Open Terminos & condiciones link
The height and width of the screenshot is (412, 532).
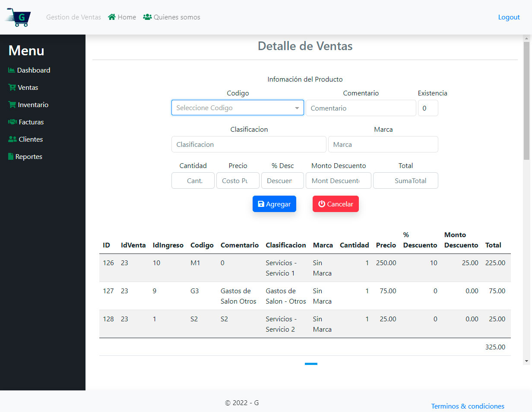(x=468, y=406)
